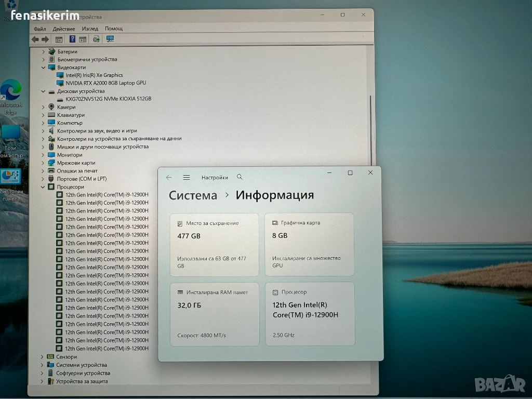Expand the Батерии tree node
Image resolution: width=532 pixels, height=399 pixels.
(x=44, y=51)
